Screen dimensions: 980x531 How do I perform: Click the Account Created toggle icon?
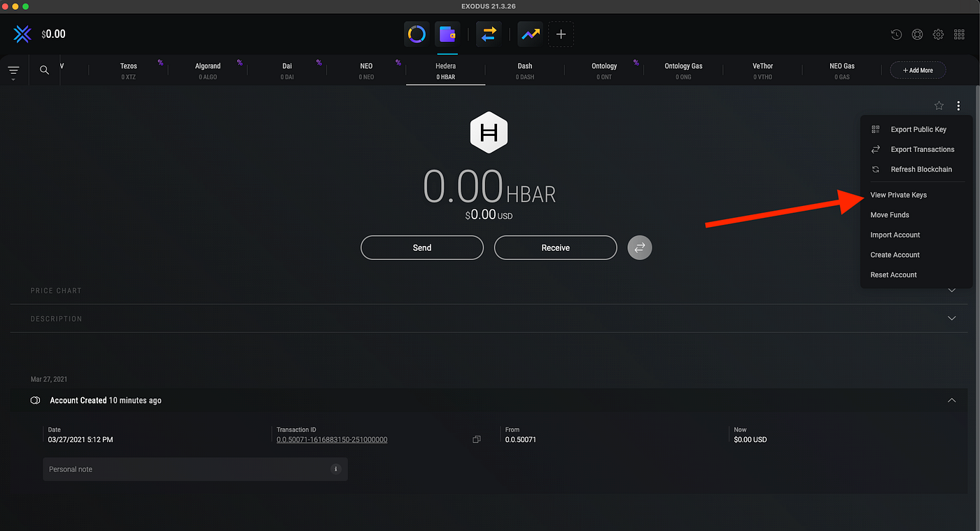(x=35, y=400)
